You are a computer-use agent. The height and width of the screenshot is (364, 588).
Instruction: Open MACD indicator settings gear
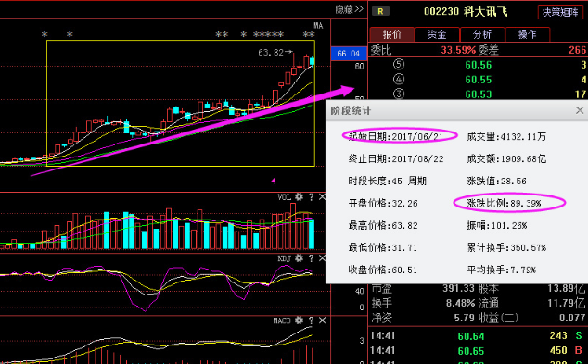tap(299, 320)
